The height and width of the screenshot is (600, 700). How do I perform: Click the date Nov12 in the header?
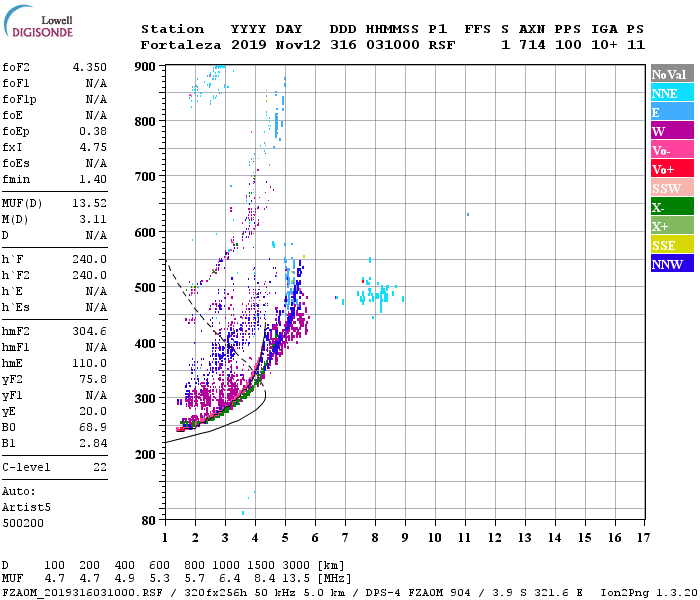(x=298, y=45)
